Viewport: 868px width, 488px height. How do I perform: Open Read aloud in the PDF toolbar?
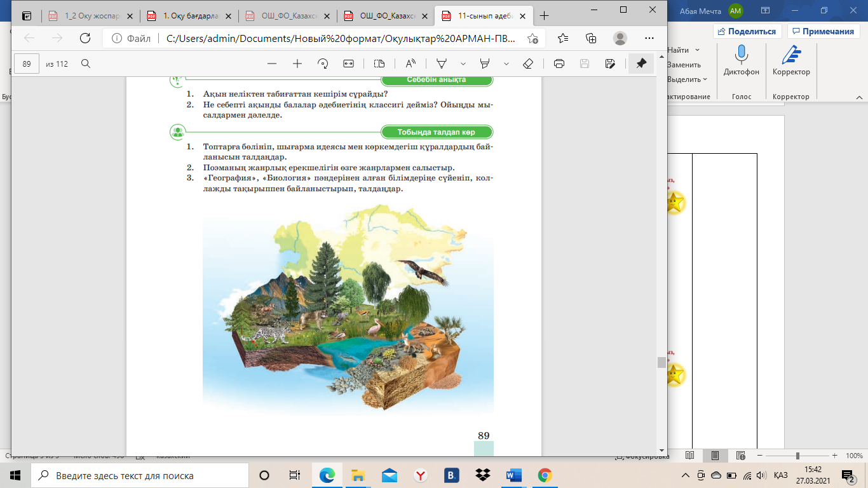[410, 64]
